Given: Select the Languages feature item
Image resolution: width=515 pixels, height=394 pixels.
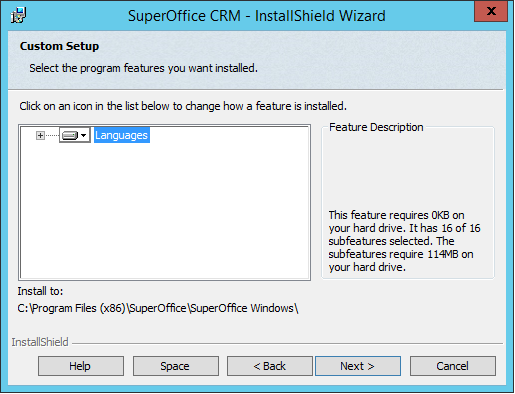Looking at the screenshot, I should (x=122, y=135).
